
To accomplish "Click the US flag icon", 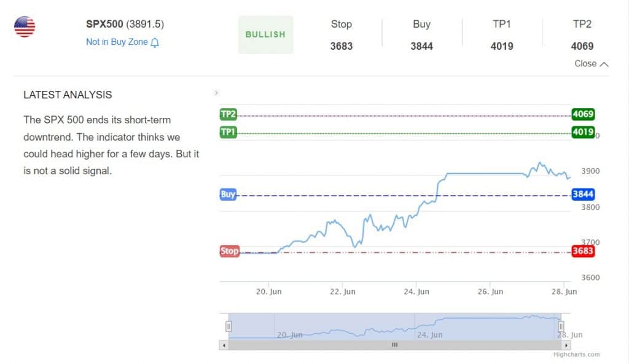I will pyautogui.click(x=25, y=27).
